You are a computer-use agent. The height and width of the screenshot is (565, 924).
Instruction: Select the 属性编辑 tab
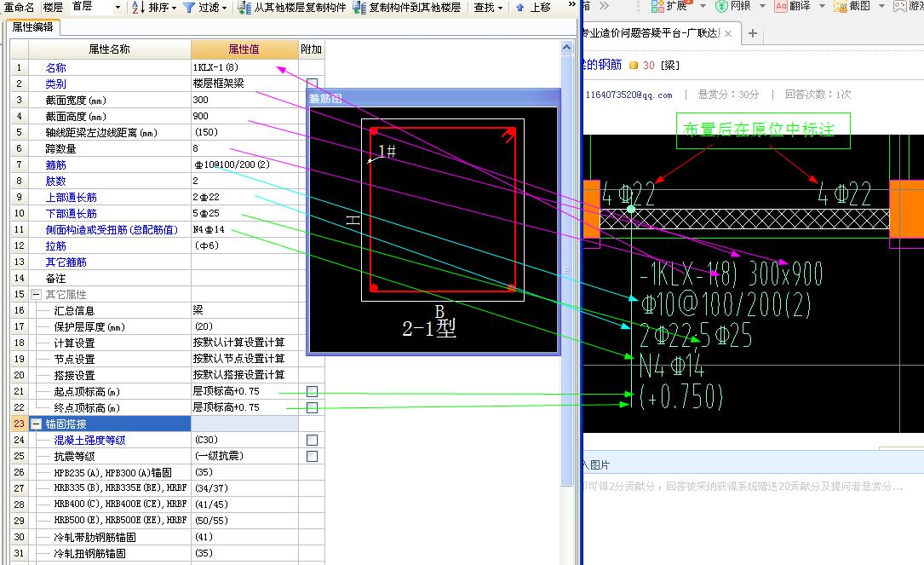click(32, 26)
